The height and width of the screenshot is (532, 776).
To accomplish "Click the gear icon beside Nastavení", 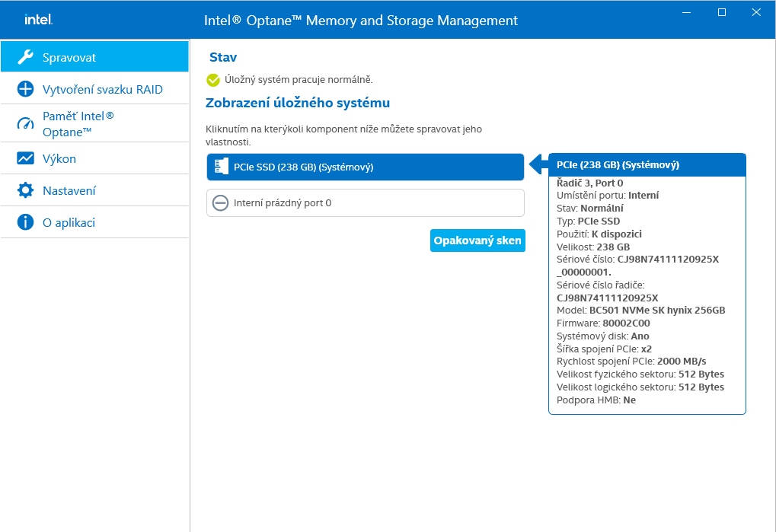I will (x=25, y=190).
